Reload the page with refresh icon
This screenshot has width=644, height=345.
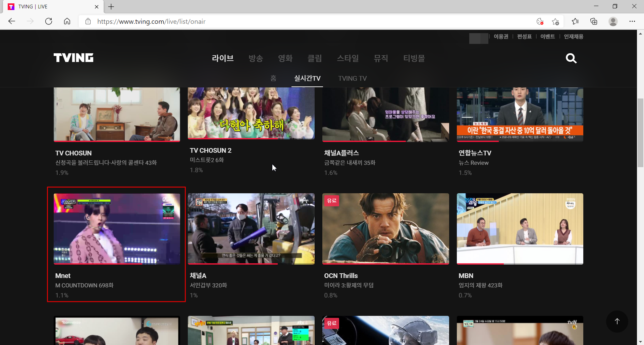pyautogui.click(x=49, y=21)
